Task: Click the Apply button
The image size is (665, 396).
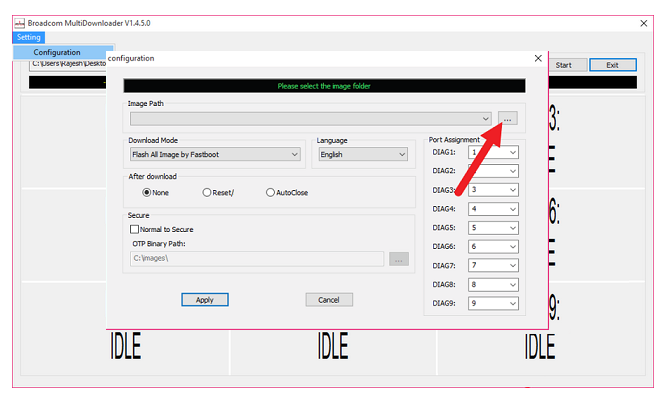Action: pyautogui.click(x=205, y=300)
